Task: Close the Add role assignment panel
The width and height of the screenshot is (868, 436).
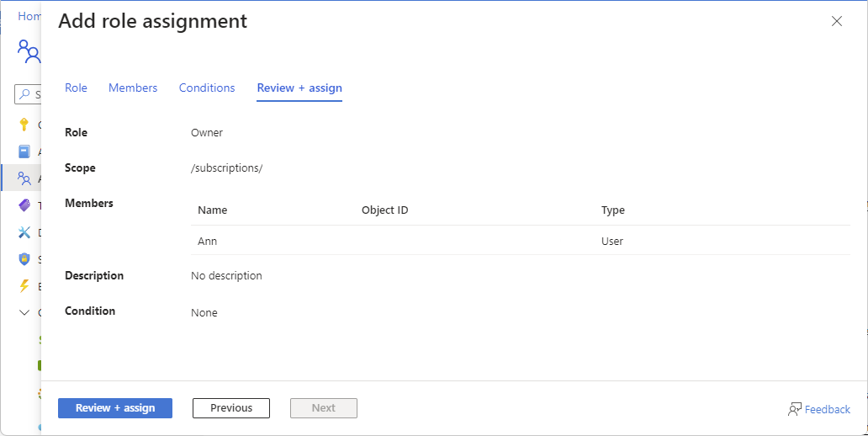Action: (x=836, y=21)
